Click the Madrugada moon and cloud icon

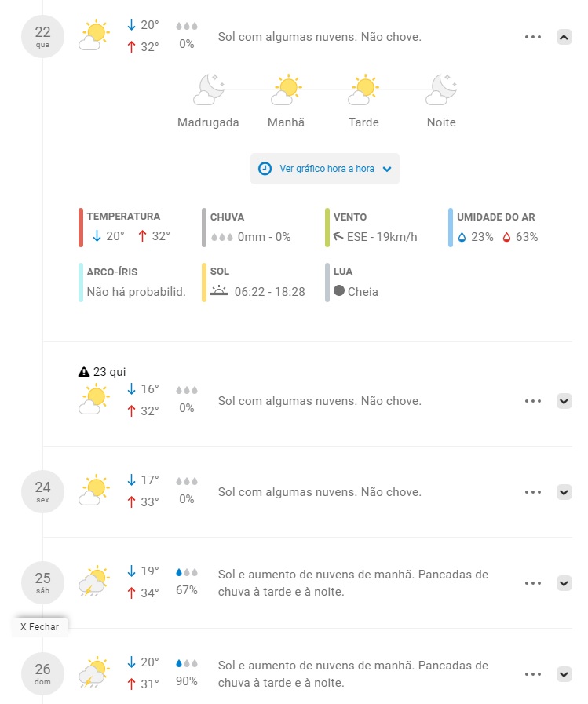208,89
